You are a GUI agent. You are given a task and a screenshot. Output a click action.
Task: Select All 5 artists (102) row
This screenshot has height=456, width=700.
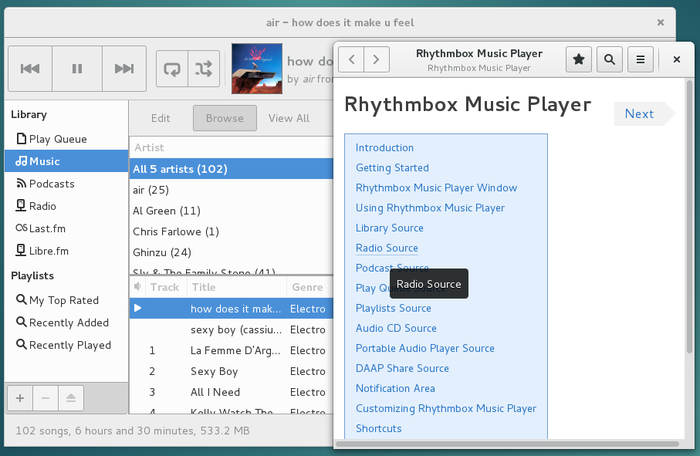pos(231,169)
